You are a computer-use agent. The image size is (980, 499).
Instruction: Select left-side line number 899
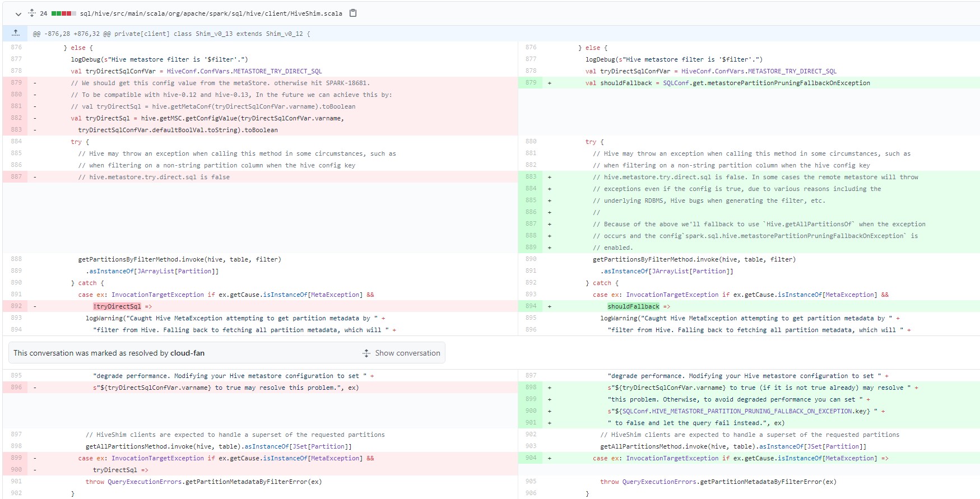(16, 458)
